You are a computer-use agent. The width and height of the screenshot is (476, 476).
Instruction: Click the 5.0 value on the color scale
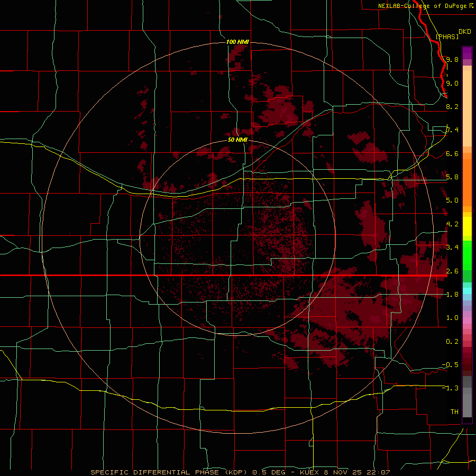click(452, 200)
